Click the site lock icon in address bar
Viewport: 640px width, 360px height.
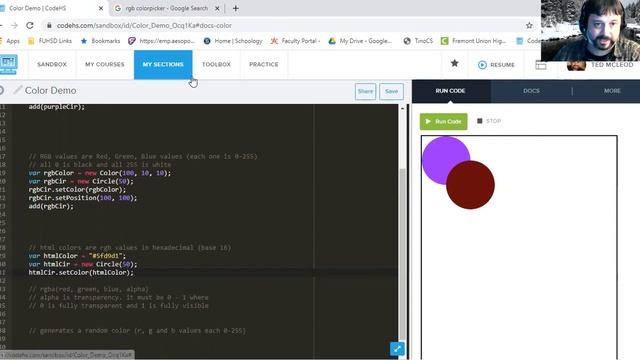tap(49, 25)
